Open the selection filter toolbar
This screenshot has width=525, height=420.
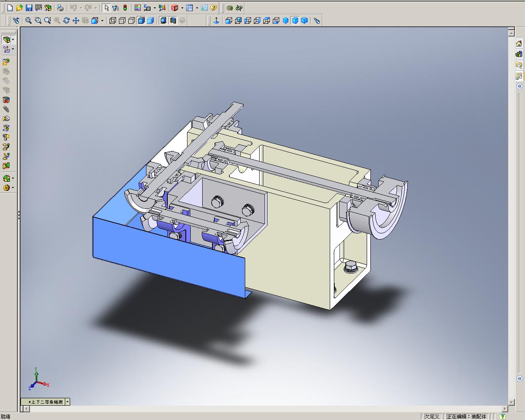point(116,8)
